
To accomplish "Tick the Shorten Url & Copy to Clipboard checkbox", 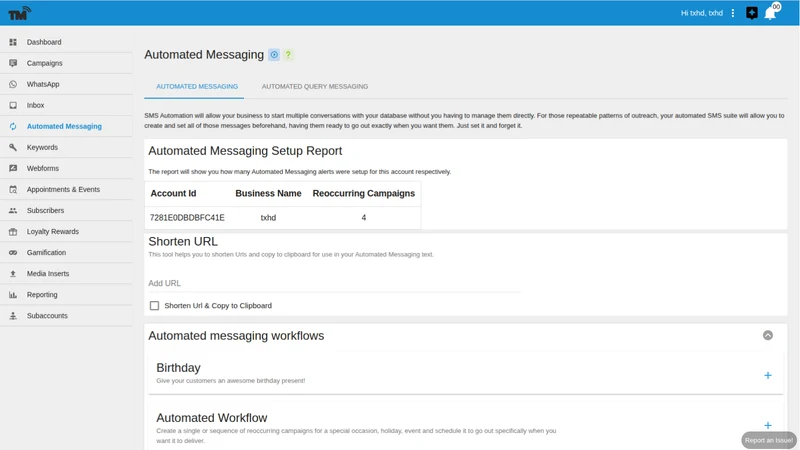I will click(x=155, y=306).
